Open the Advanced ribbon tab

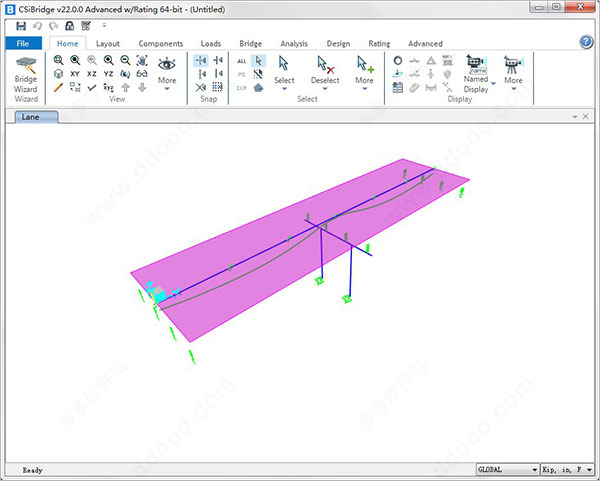(x=425, y=44)
